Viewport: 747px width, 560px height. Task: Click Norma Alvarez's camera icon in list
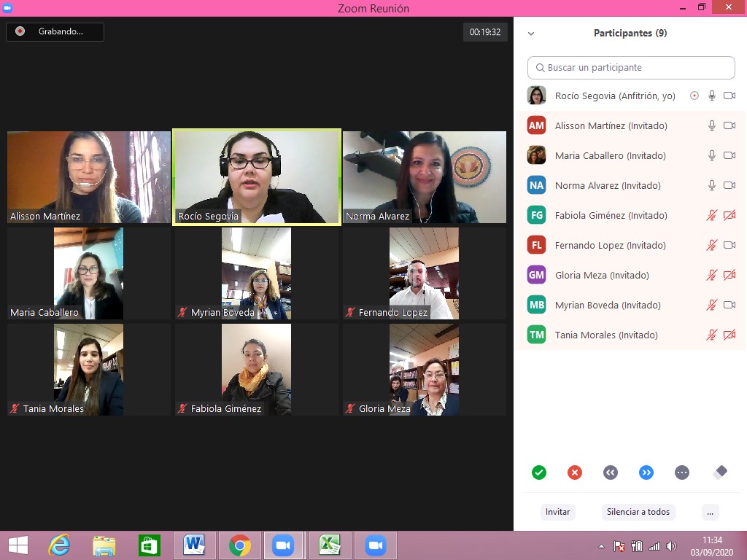729,185
